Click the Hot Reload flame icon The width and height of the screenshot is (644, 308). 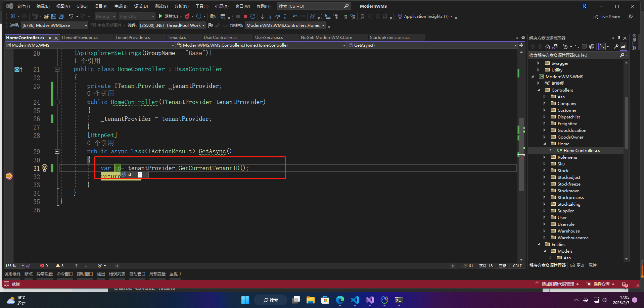click(x=187, y=16)
